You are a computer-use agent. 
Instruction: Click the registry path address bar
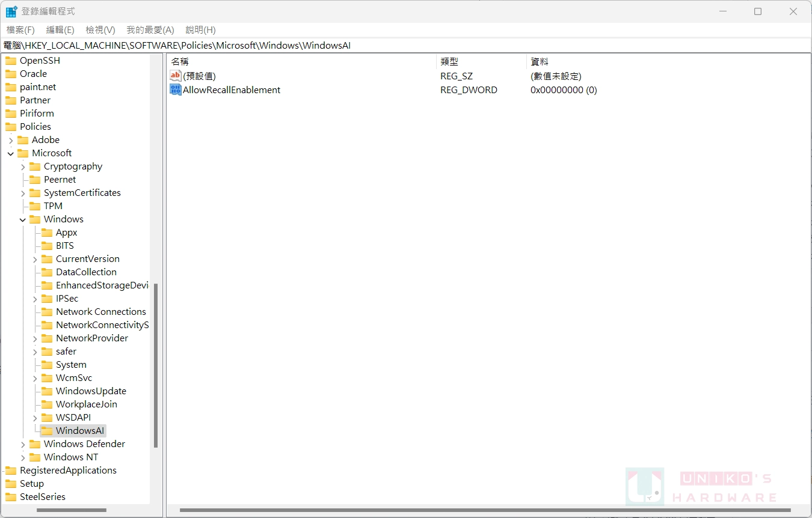406,45
